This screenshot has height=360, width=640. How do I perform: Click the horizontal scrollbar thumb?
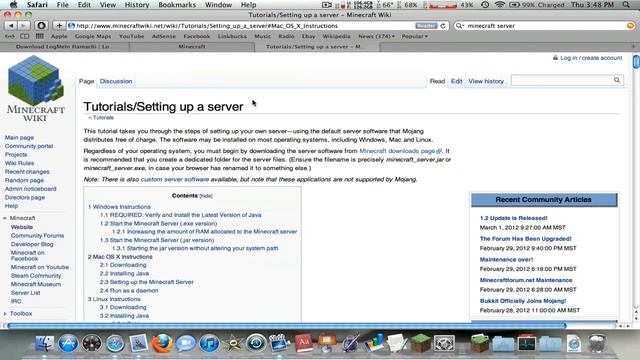coord(287,326)
